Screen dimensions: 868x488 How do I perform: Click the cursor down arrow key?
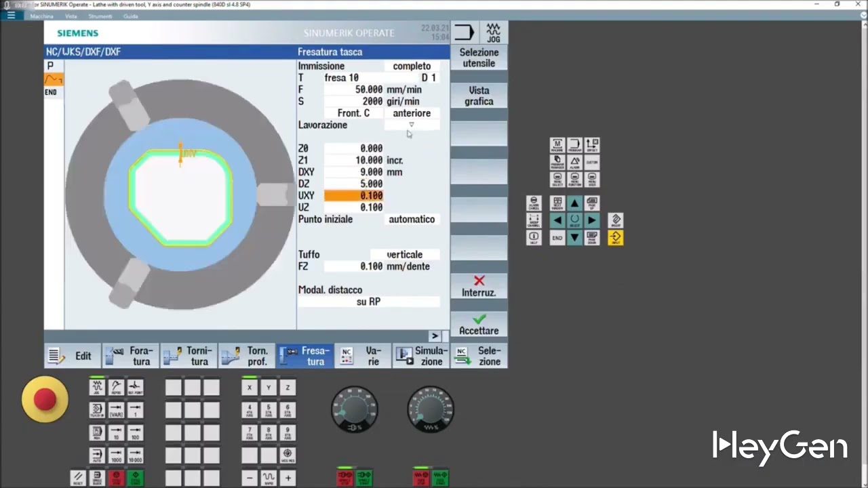(575, 237)
